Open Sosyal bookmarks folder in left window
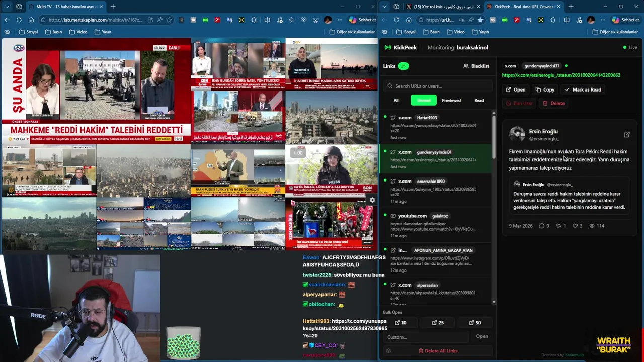 click(x=28, y=32)
